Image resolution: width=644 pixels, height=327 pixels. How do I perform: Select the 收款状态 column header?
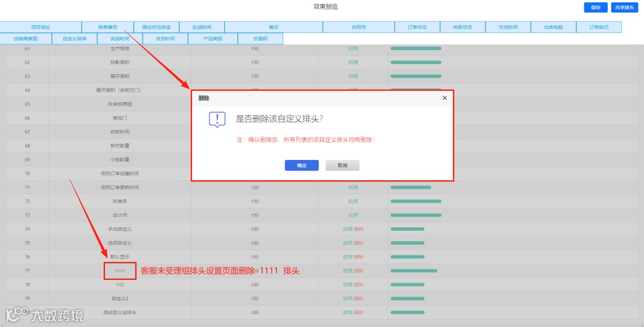pos(463,27)
